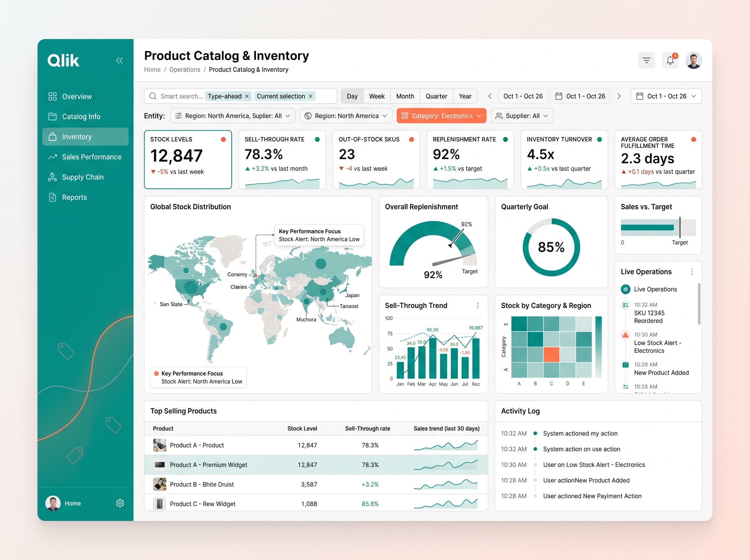Open settings gear in sidebar footer
This screenshot has width=750, height=560.
click(120, 503)
